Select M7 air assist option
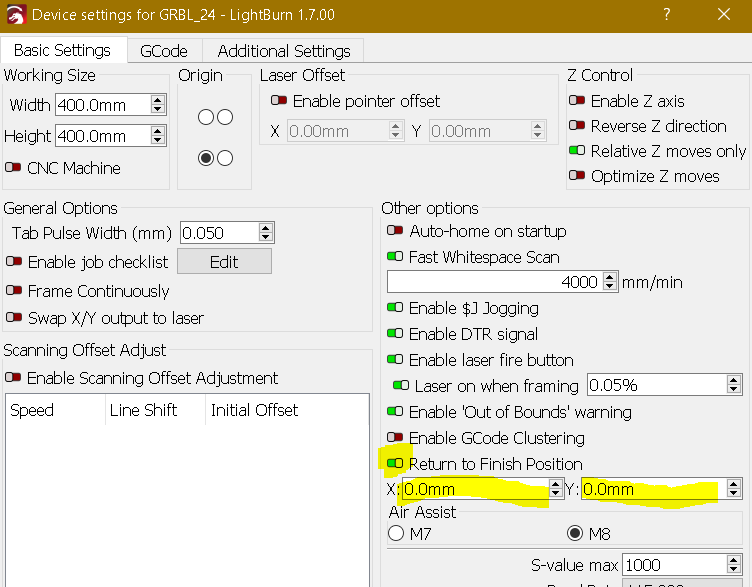Viewport: 752px width, 587px height. (396, 533)
